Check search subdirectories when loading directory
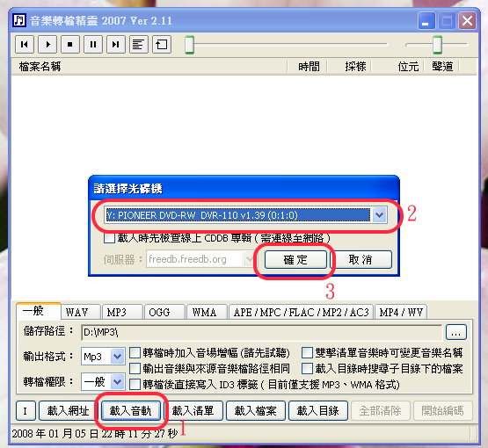Viewport: 488px width, 448px height. [307, 368]
